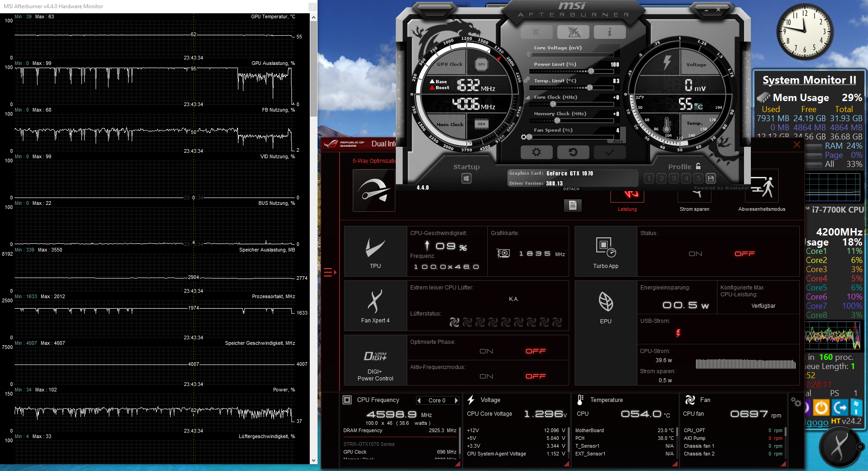868x471 pixels.
Task: Click the 5-Way Optimization speedometer icon
Action: click(x=374, y=190)
